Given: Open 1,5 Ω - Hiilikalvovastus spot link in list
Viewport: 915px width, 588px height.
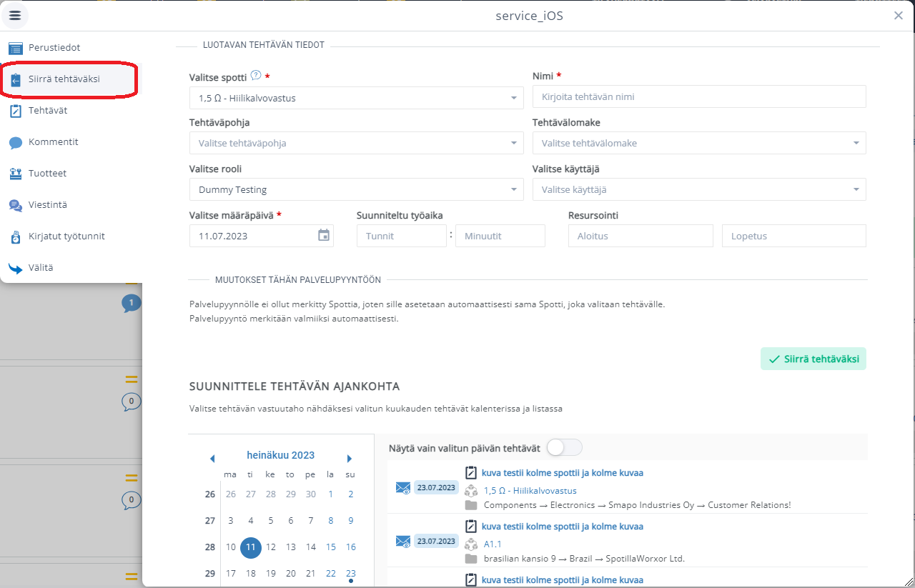Looking at the screenshot, I should point(530,491).
